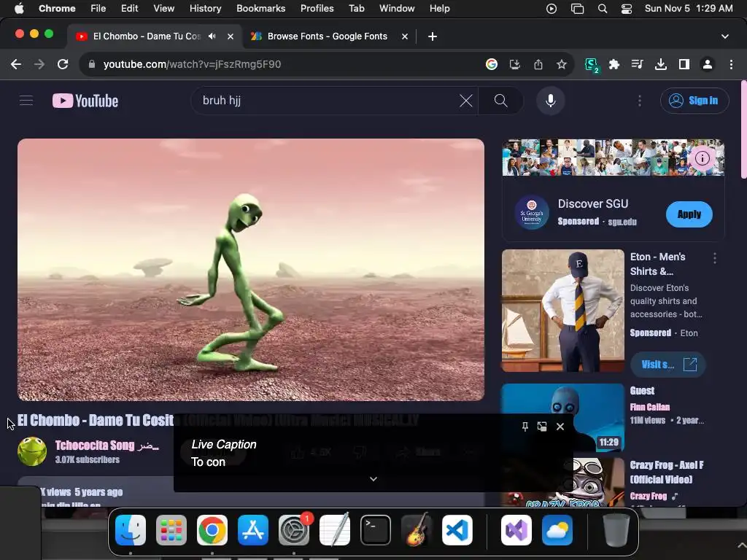This screenshot has width=747, height=560.
Task: Open YouTube settings three-dot menu
Action: [x=639, y=101]
